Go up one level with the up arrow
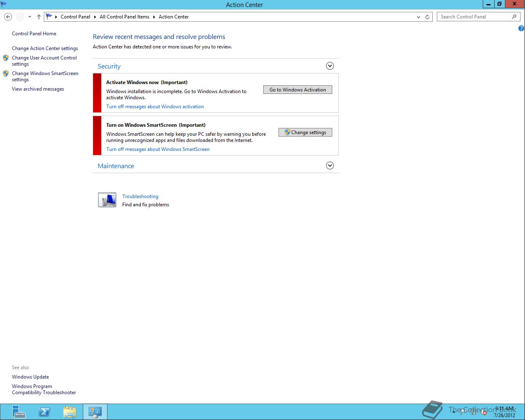 tap(39, 17)
